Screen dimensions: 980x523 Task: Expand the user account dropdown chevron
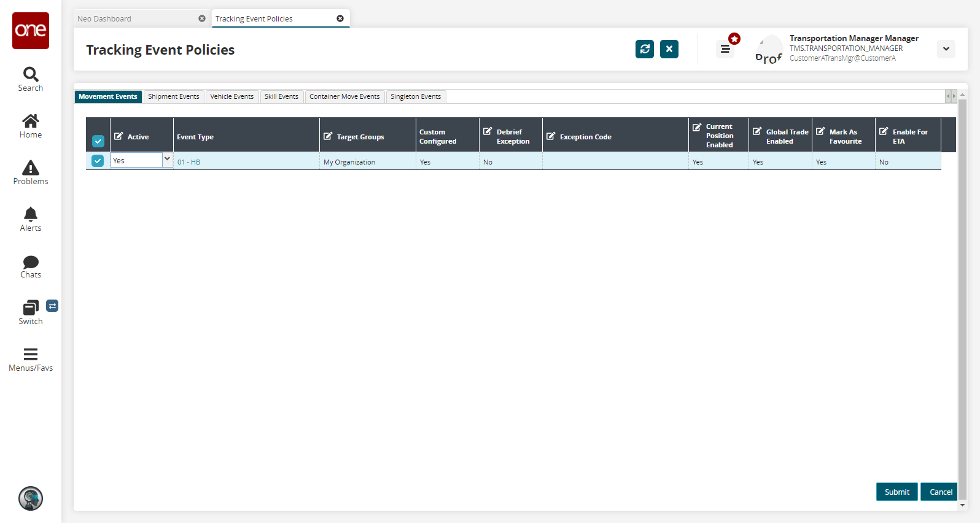point(946,49)
